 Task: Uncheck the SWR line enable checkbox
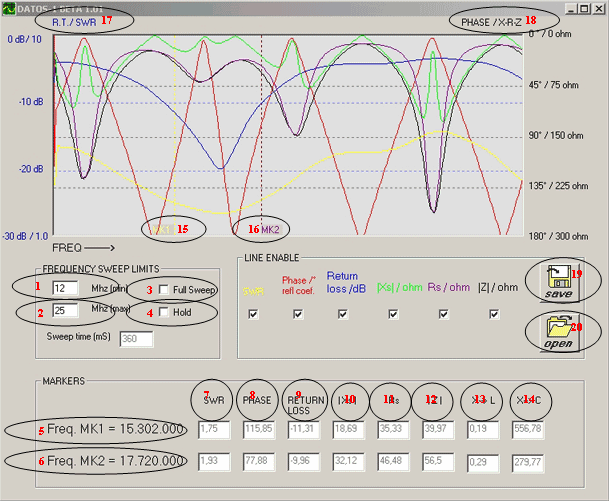click(x=254, y=314)
